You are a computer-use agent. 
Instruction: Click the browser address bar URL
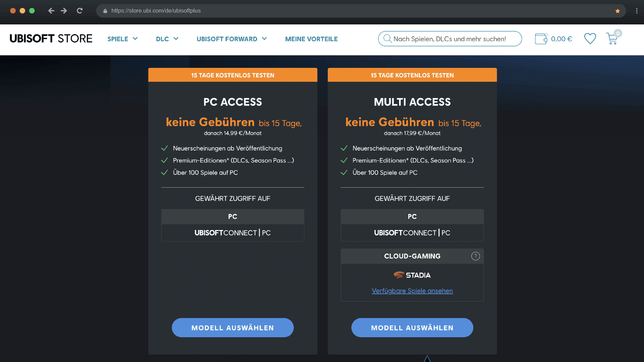[x=156, y=11]
